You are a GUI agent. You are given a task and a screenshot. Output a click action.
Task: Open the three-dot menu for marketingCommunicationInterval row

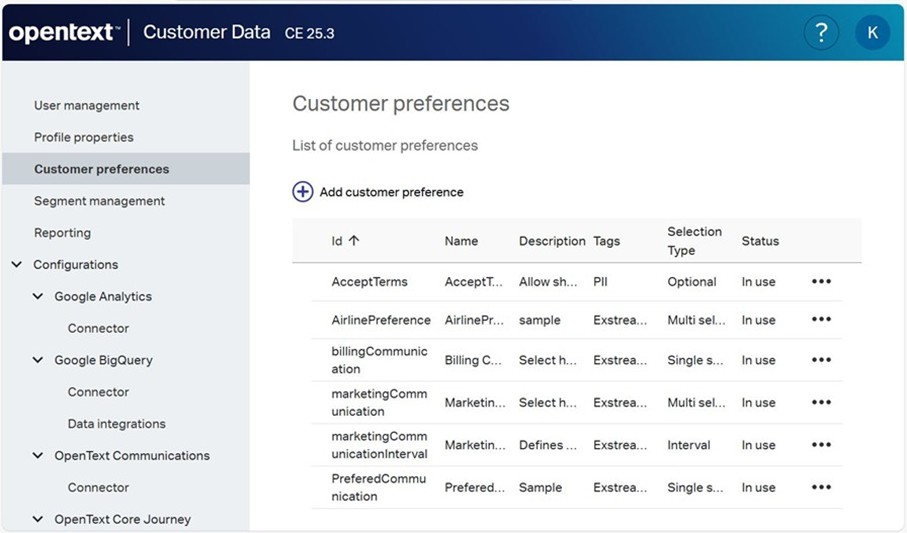[821, 445]
